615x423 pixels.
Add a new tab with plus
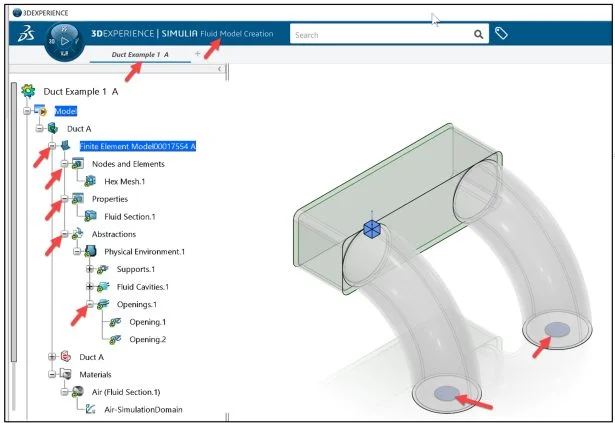[198, 53]
